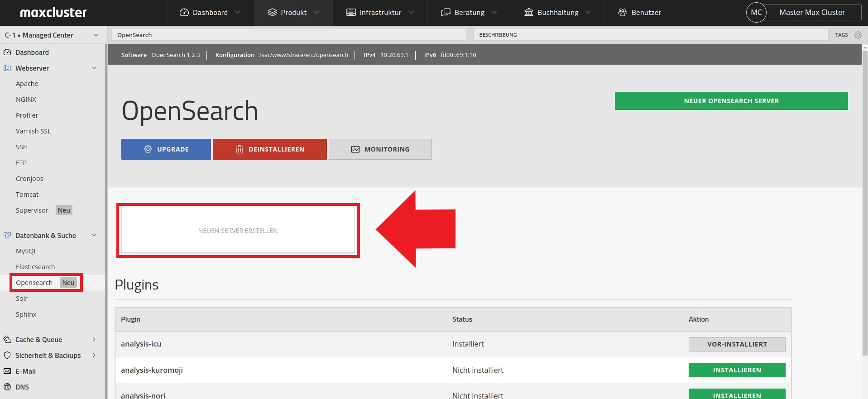Click the Dashboard gauge icon in top navigation
Viewport: 868px width, 399px height.
[184, 12]
